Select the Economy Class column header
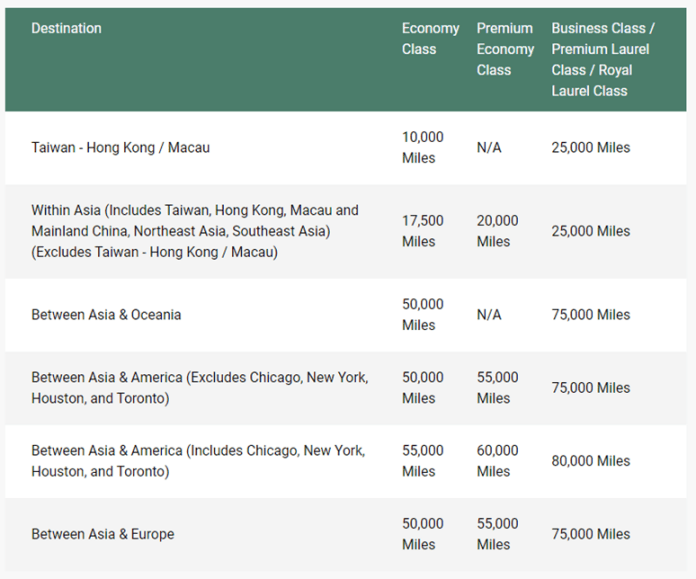Image resolution: width=696 pixels, height=579 pixels. tap(430, 39)
